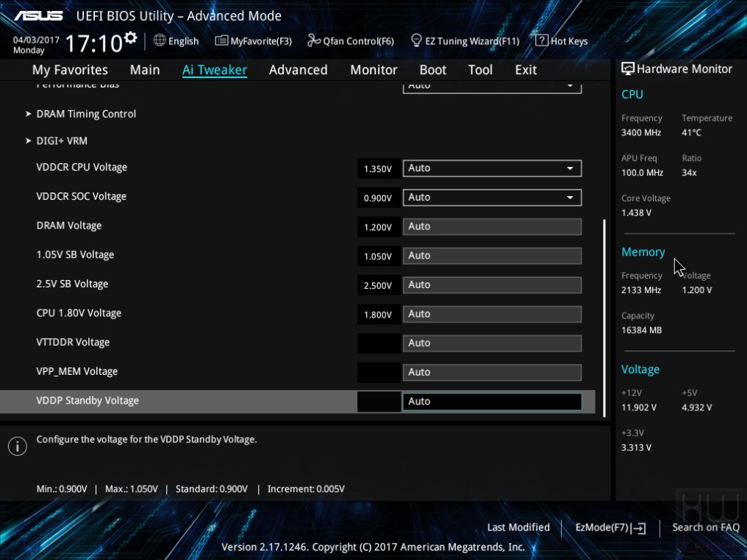Click the VPP_MEM Voltage input field

coord(492,373)
